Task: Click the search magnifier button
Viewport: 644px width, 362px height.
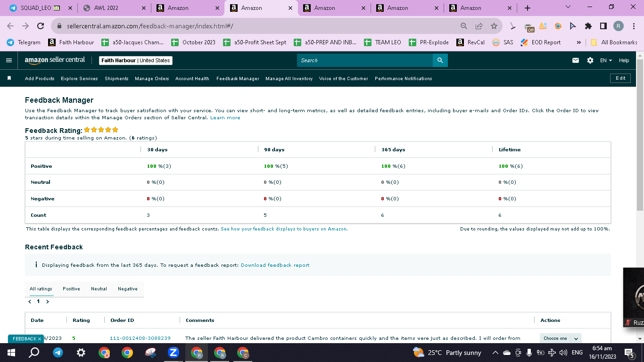Action: [x=440, y=60]
